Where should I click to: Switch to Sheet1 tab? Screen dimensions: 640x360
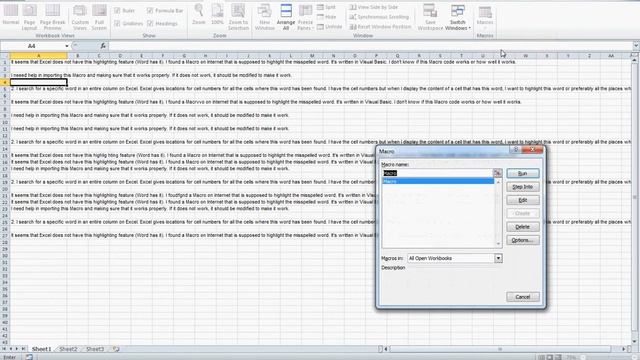pyautogui.click(x=42, y=349)
